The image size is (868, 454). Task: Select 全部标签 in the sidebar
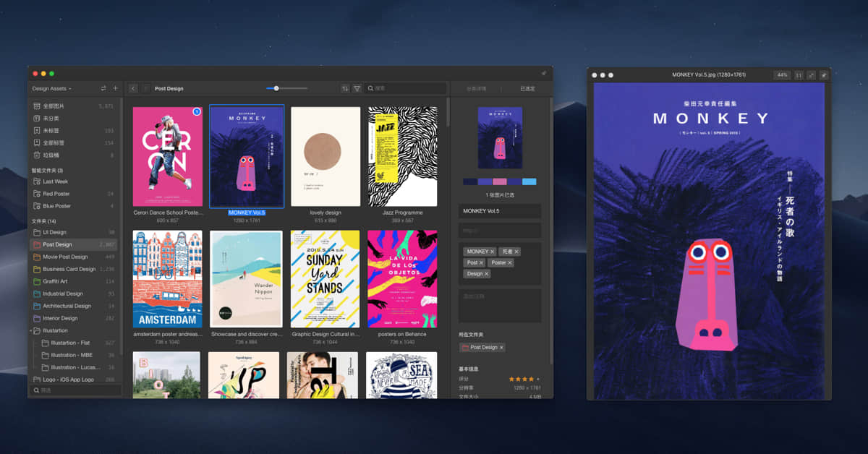pyautogui.click(x=74, y=143)
